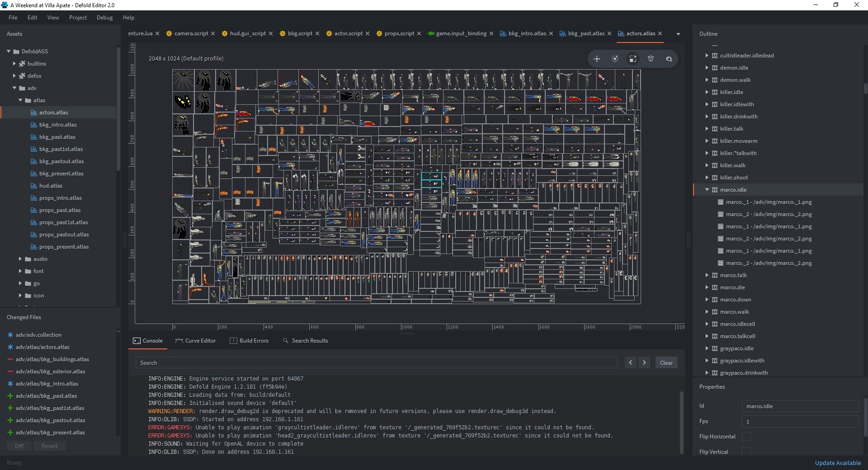
Task: Collapse the marco.idle animation group
Action: coord(707,190)
